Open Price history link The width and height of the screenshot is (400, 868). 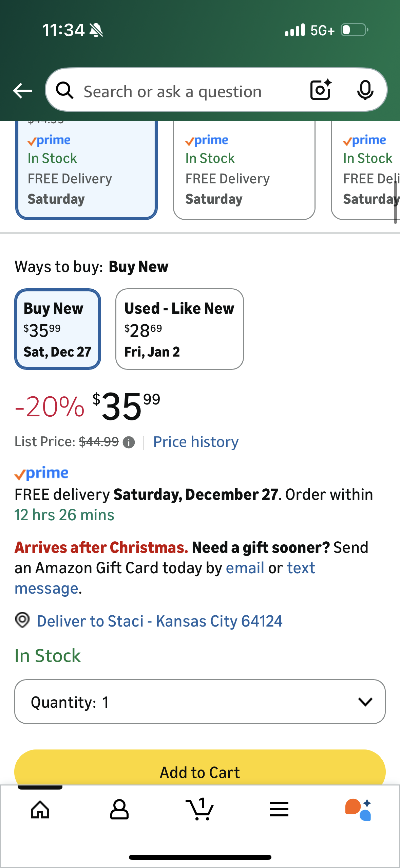[196, 442]
